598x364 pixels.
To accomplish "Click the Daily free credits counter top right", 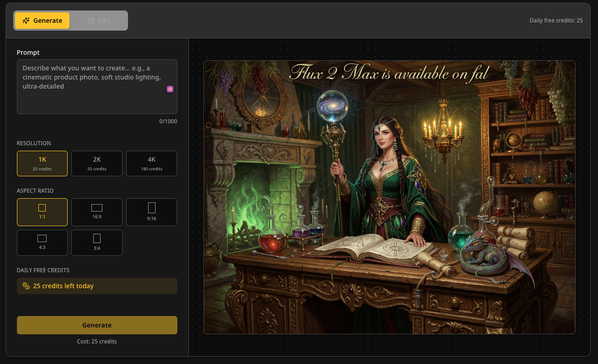I will click(556, 20).
